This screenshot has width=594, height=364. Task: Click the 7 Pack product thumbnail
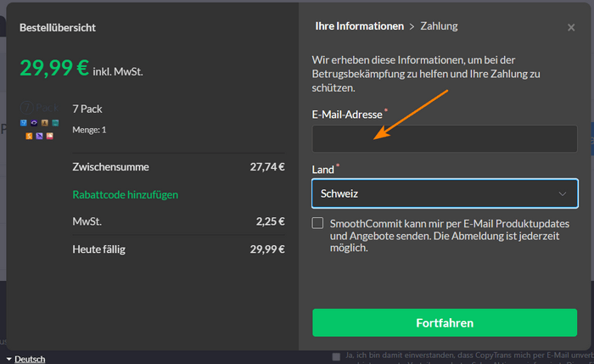[39, 120]
